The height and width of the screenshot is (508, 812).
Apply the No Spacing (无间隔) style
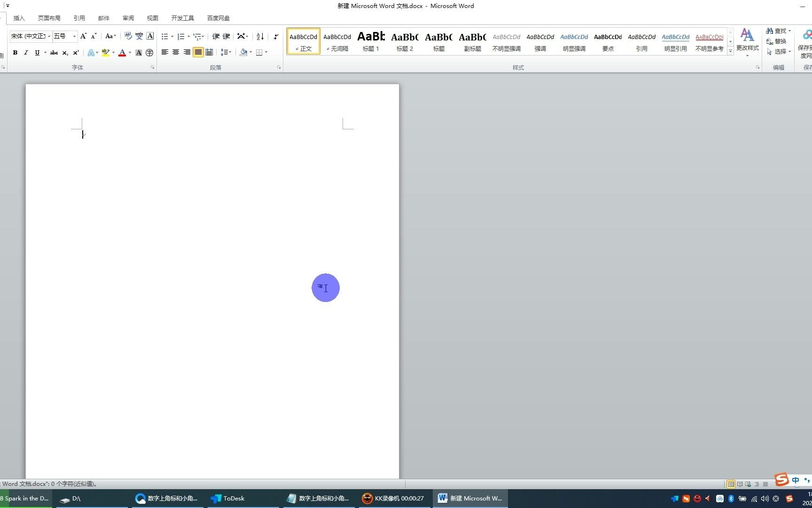pos(337,41)
